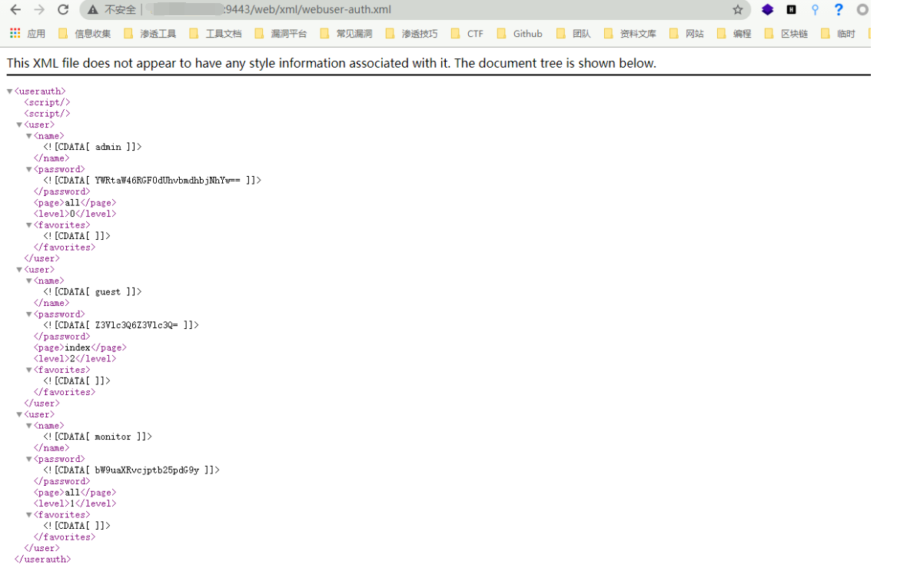Bookmark this page with star icon

[x=738, y=10]
